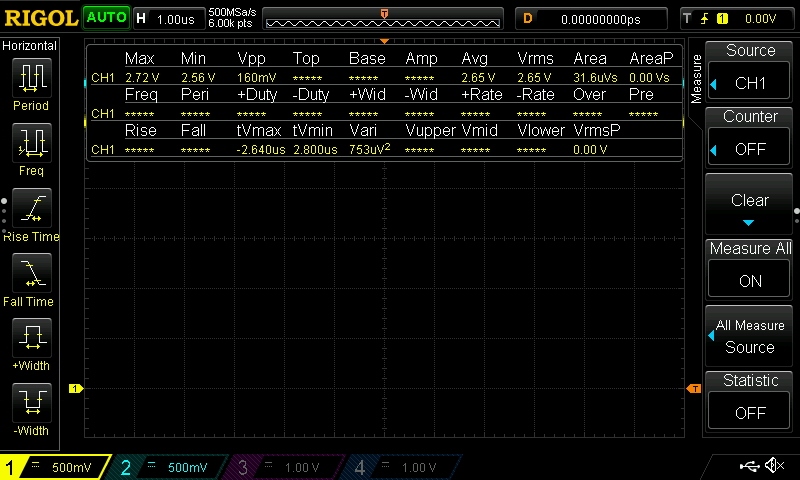Click the USB status icon
Screen dimensions: 800x480
tap(750, 466)
